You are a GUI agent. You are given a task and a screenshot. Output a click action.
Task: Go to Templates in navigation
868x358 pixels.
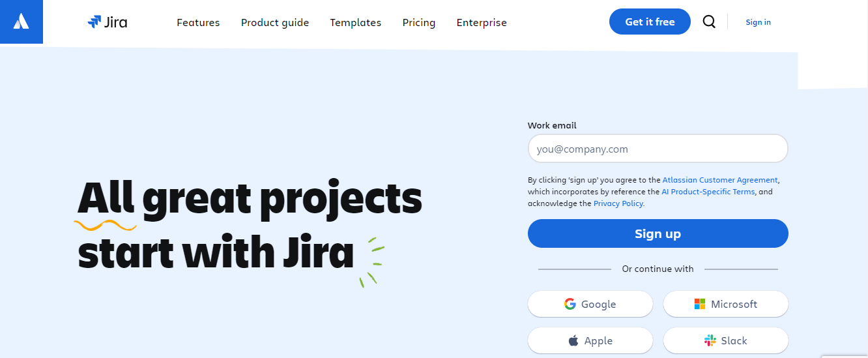point(356,22)
